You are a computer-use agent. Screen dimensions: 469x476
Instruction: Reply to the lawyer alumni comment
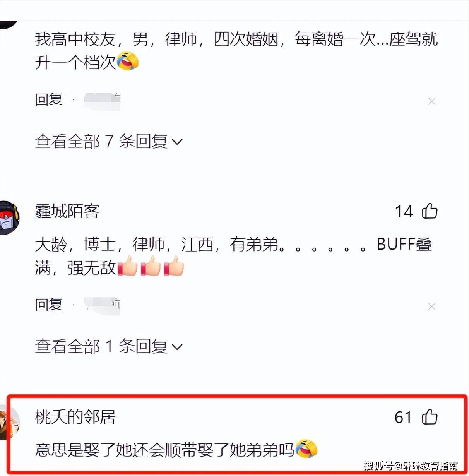(x=49, y=100)
